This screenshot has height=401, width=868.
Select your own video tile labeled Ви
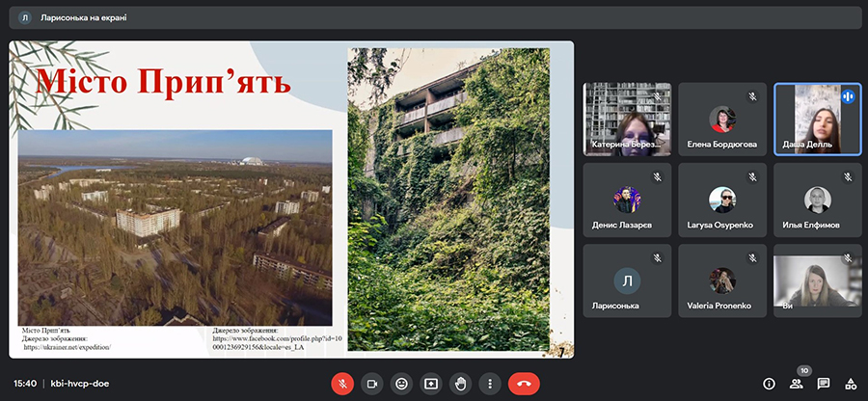(x=818, y=281)
